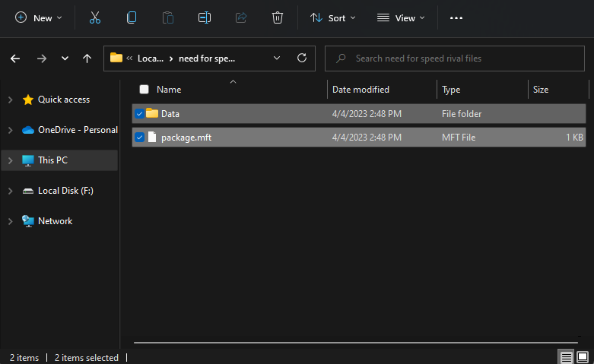Uncheck the Data folder checkbox

[139, 113]
